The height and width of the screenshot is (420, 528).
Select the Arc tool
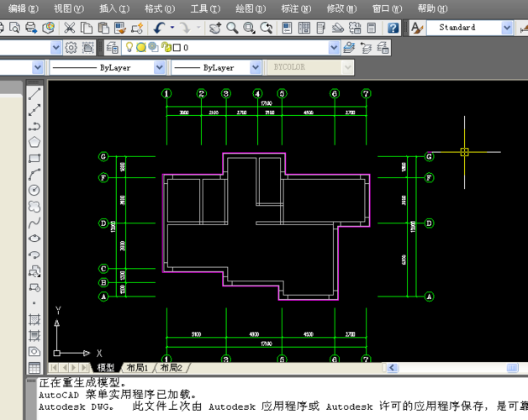(34, 175)
